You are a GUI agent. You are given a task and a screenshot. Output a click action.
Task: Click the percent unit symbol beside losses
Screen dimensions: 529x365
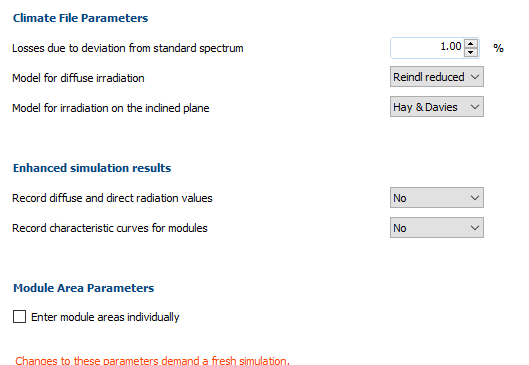point(498,48)
